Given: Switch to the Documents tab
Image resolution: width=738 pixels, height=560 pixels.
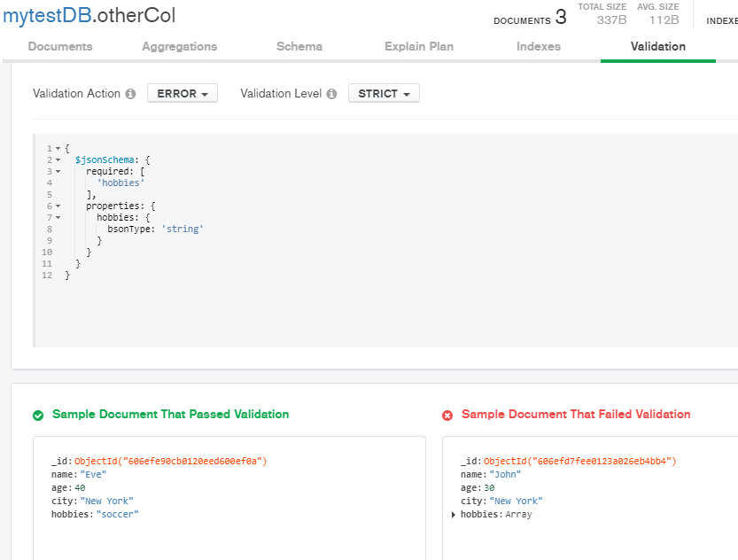Looking at the screenshot, I should tap(60, 46).
